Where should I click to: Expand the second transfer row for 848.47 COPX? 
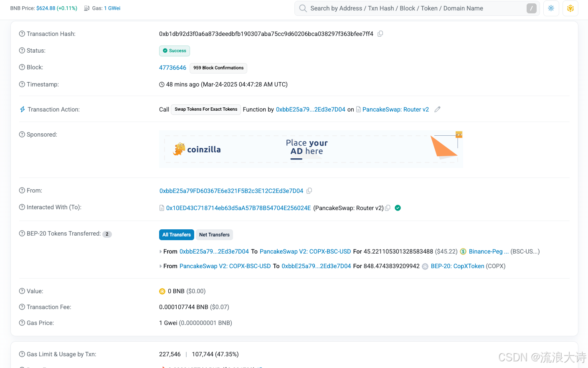161,266
